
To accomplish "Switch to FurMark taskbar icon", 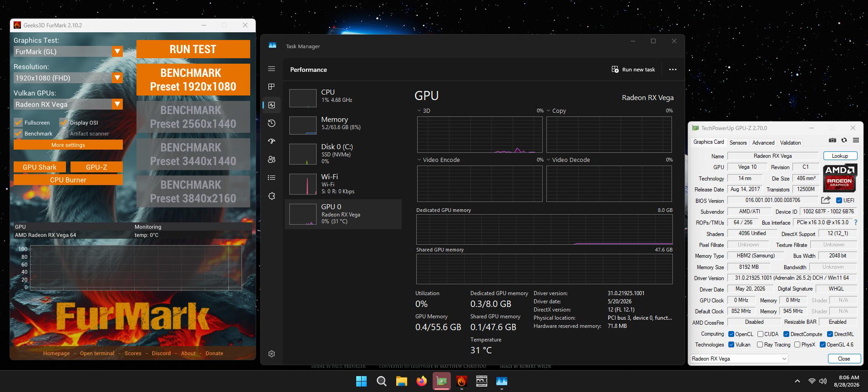I will (x=461, y=381).
